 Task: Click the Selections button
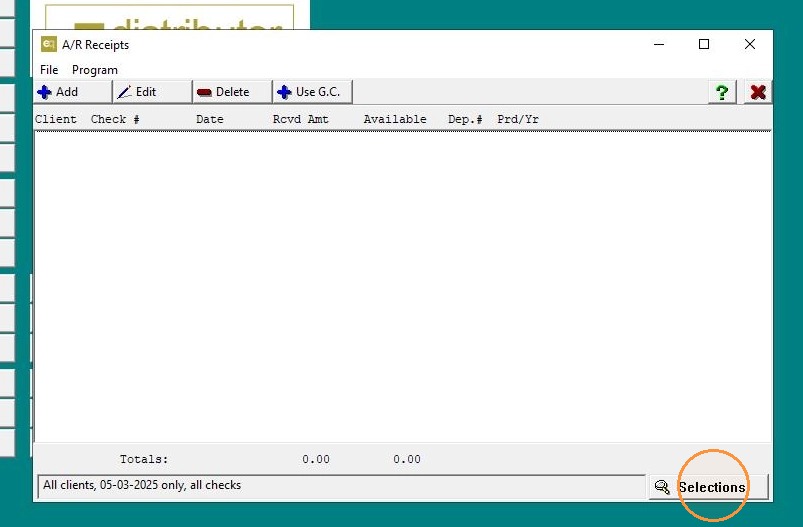(x=709, y=487)
